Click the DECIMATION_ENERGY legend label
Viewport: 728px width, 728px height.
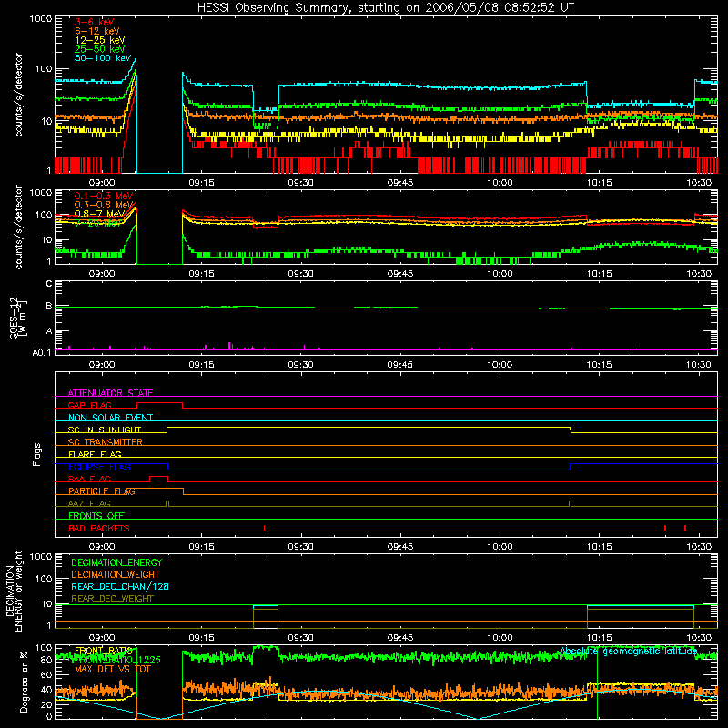pyautogui.click(x=116, y=562)
